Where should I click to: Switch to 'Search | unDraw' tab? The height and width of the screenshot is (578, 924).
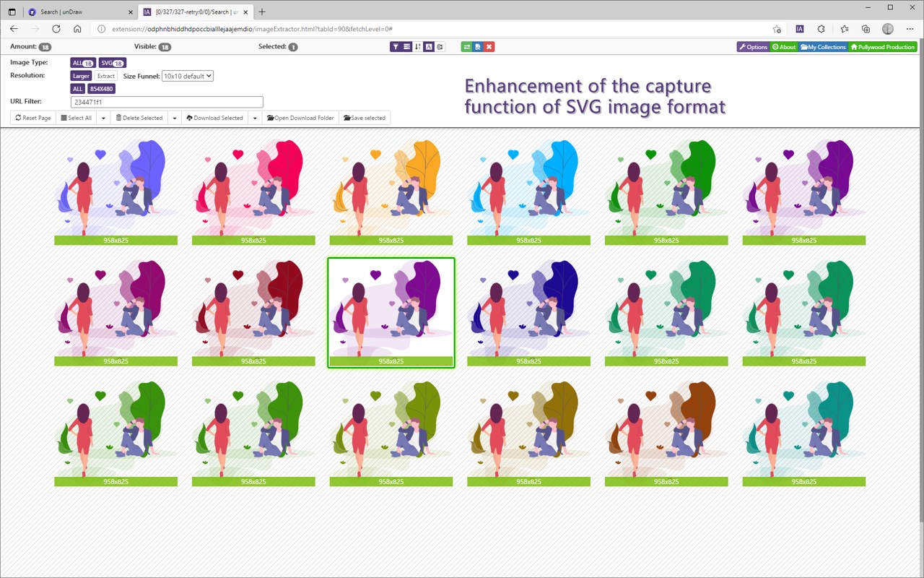79,12
